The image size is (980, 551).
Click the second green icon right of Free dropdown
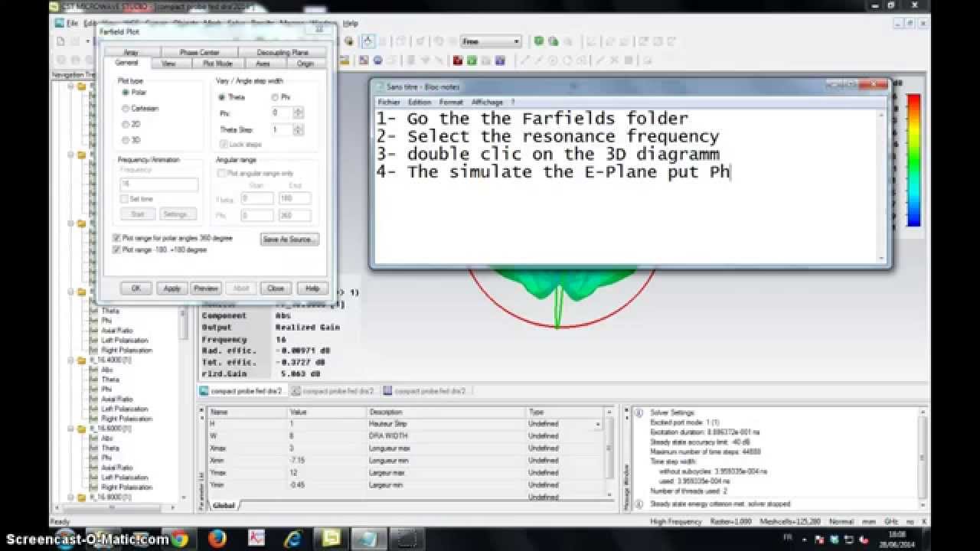tap(553, 41)
